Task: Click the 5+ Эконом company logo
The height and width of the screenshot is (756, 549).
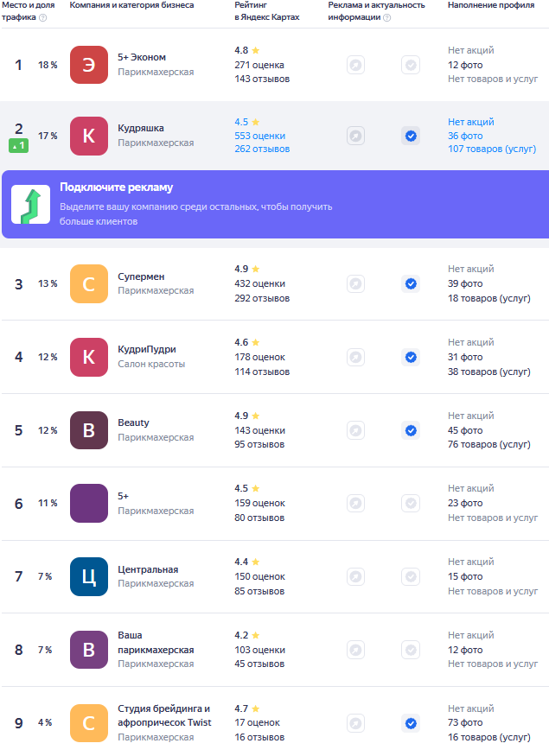Action: click(x=89, y=65)
